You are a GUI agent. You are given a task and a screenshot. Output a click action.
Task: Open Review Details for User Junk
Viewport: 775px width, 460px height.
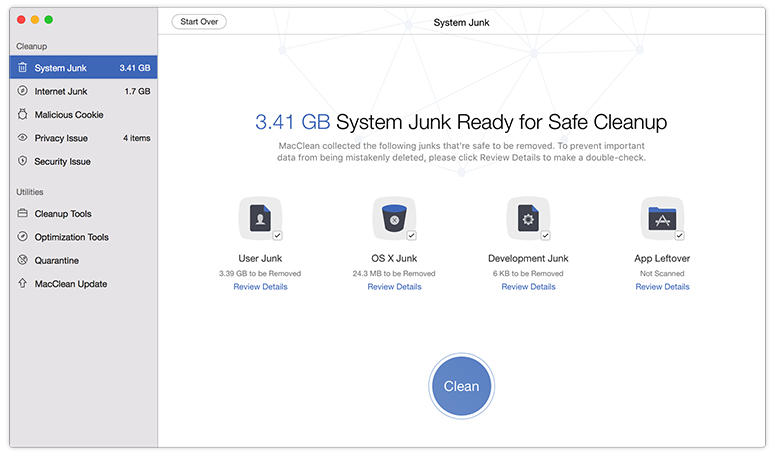coord(260,287)
